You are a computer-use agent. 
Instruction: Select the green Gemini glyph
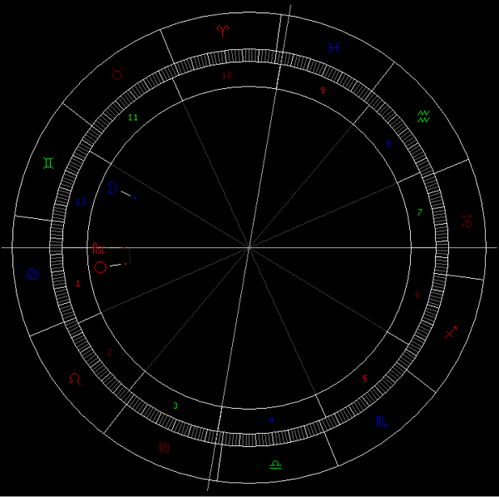[x=48, y=163]
